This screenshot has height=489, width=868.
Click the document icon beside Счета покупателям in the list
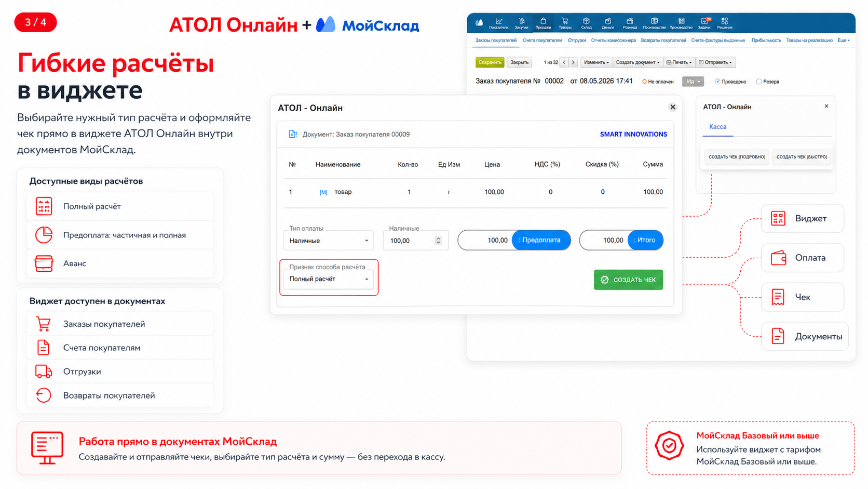pos(44,348)
